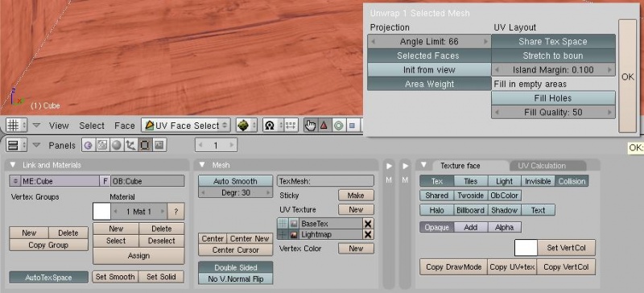644x293 pixels.
Task: Toggle Twoside face mode
Action: tap(471, 196)
